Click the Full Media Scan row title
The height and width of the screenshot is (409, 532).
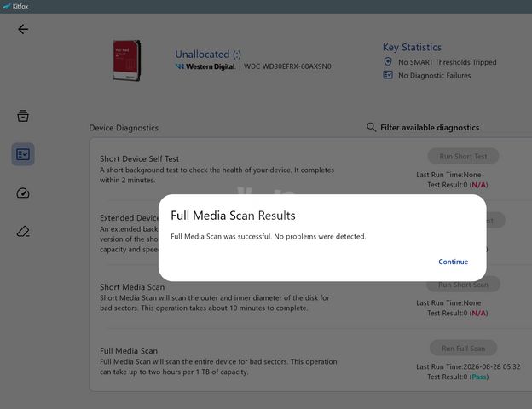[129, 351]
